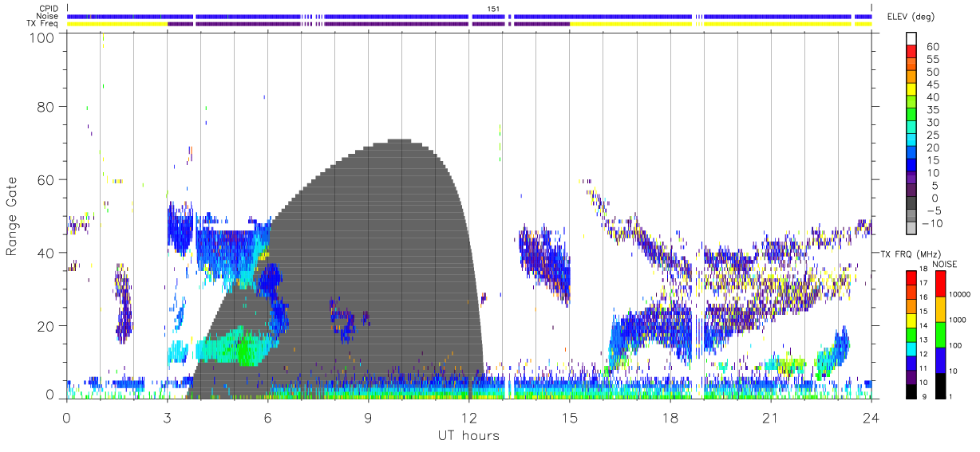980x452 pixels.
Task: Select the red top segment of TX FRQ colorbar
Action: 911,278
